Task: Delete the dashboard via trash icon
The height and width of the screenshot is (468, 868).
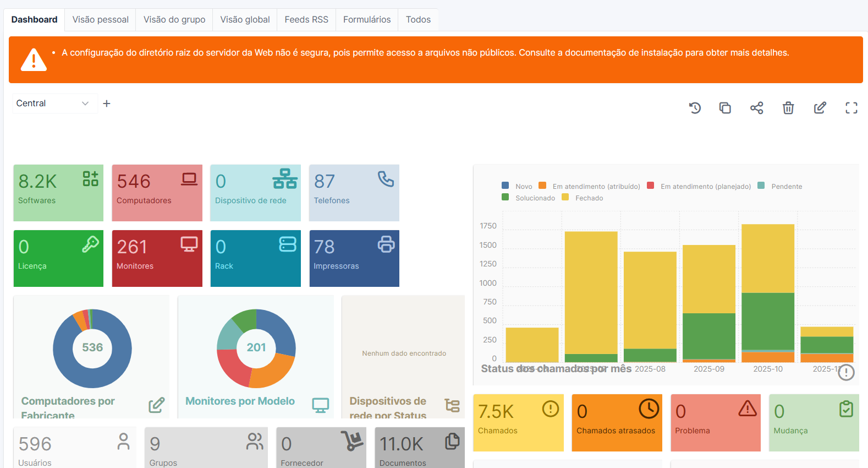Action: click(x=788, y=108)
